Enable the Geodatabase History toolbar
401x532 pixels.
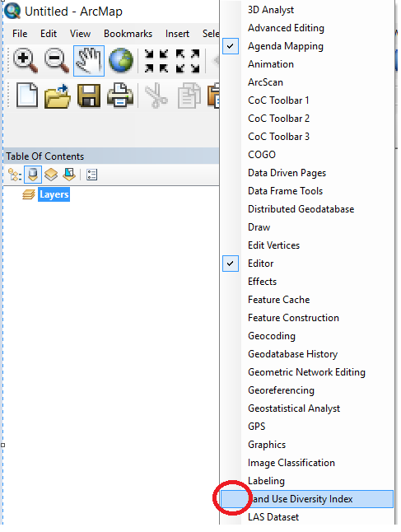coord(307,354)
